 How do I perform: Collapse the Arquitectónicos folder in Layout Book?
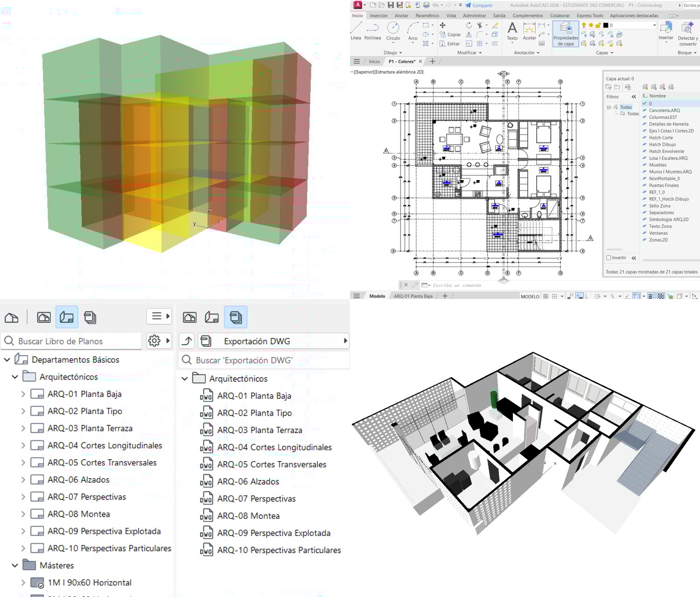click(x=15, y=377)
